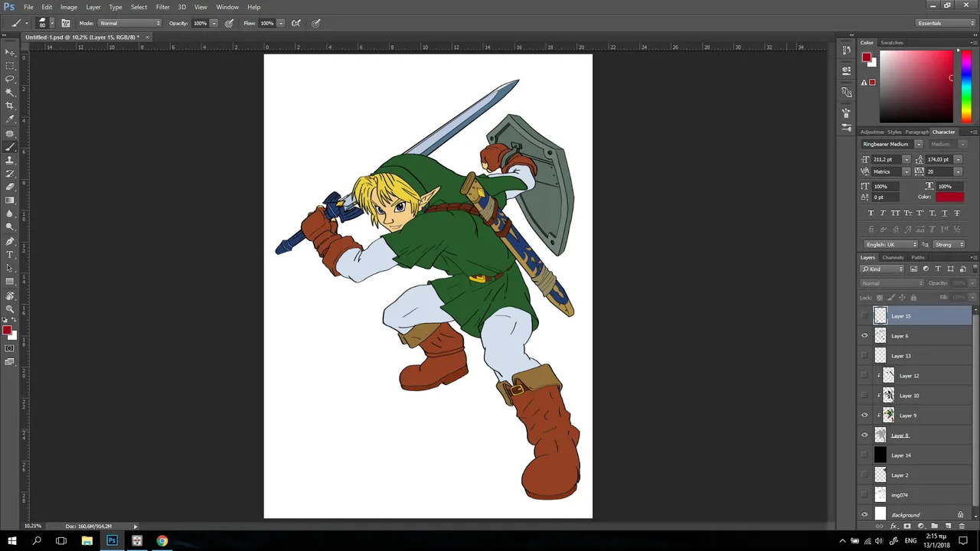Open the Flow 100% dropdown arrow
The height and width of the screenshot is (551, 980).
pos(280,23)
